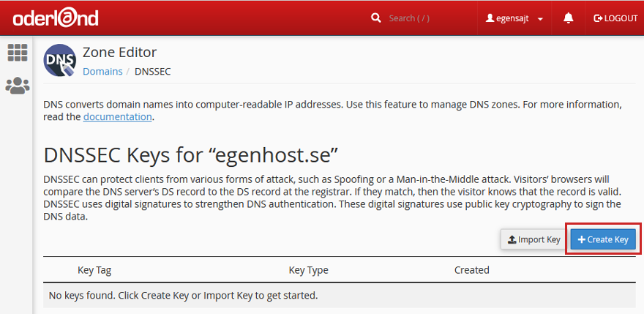Open the apps grid icon in sidebar

click(x=18, y=53)
